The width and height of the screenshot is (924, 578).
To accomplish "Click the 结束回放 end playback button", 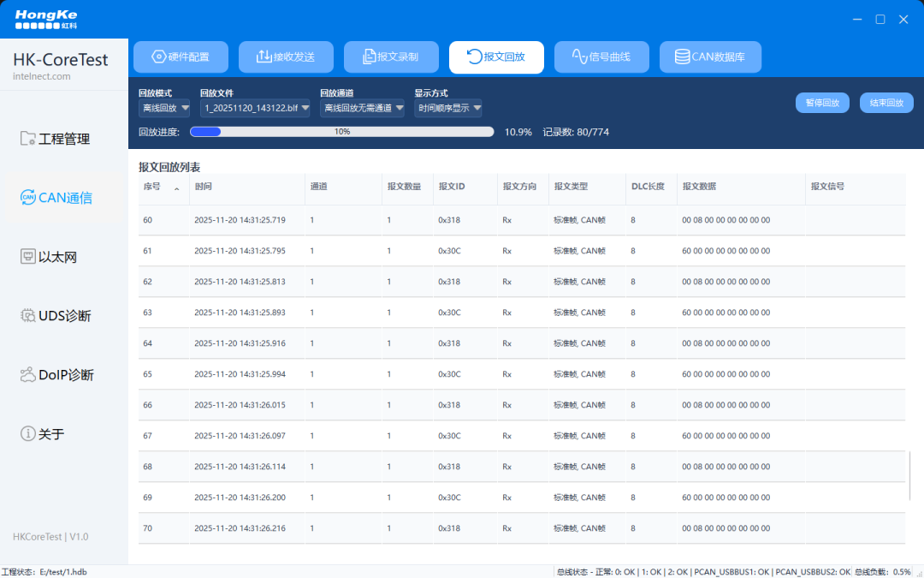I will tap(886, 103).
